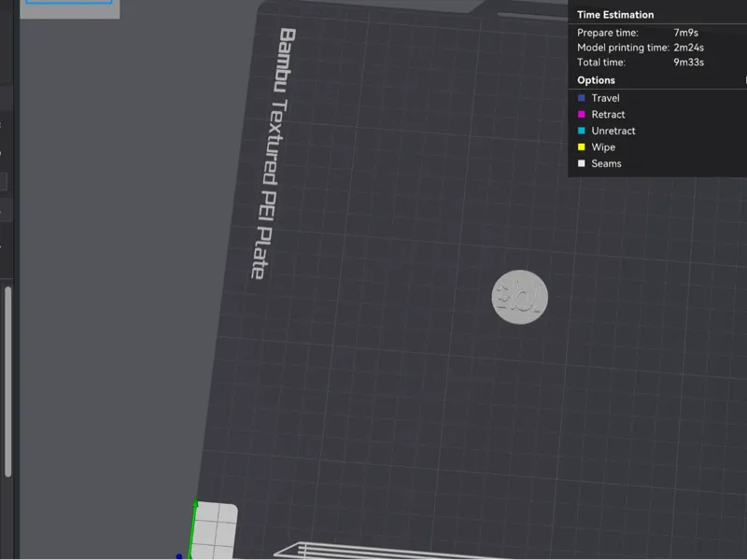The image size is (747, 560).
Task: Toggle the magenta Retract color square
Action: pyautogui.click(x=581, y=114)
